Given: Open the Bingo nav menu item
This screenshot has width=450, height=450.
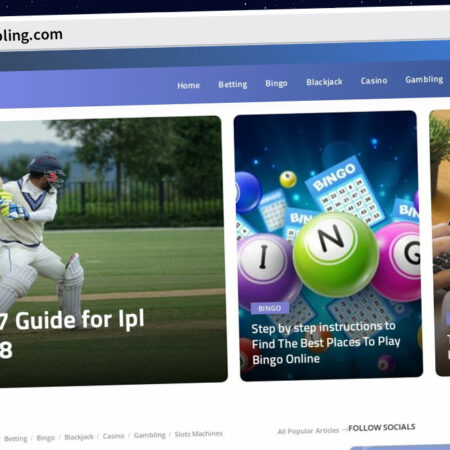Looking at the screenshot, I should click(276, 83).
